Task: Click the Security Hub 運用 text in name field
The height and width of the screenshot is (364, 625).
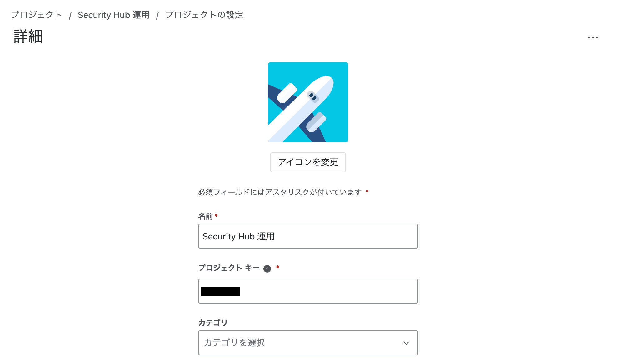Action: coord(238,236)
